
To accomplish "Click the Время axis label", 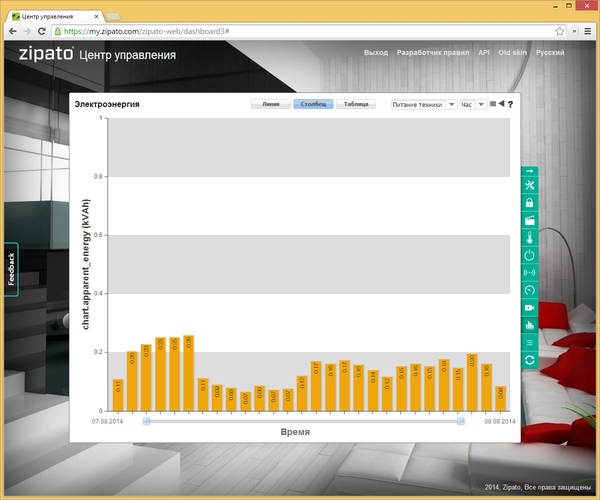I will 295,432.
